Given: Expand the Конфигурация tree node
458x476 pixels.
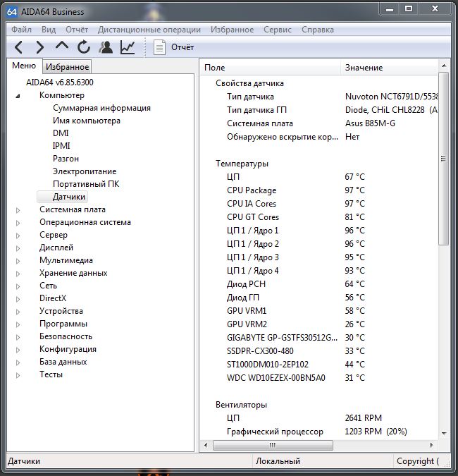Looking at the screenshot, I should coord(18,350).
